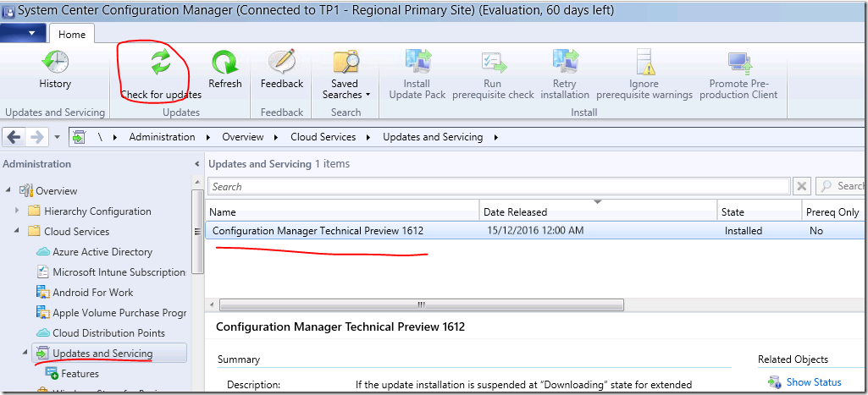The width and height of the screenshot is (868, 395).
Task: Click Install Update Pack
Action: point(417,74)
